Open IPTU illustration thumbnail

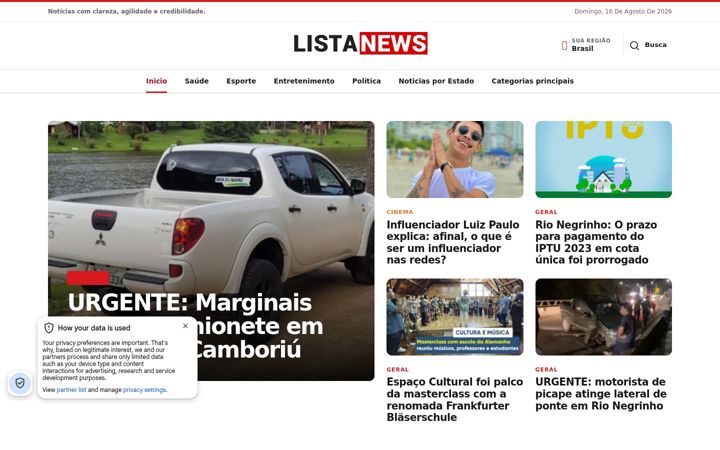click(x=603, y=159)
